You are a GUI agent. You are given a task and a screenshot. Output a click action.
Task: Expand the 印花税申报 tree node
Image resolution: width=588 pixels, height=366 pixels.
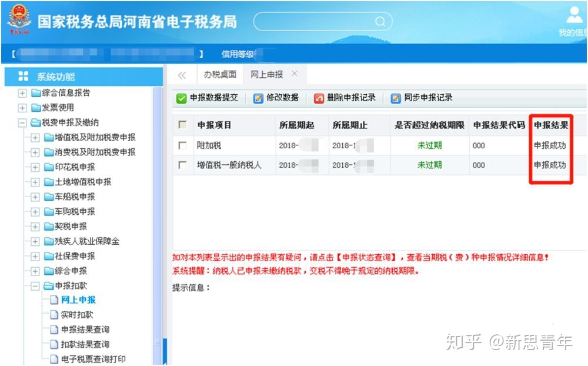point(35,167)
